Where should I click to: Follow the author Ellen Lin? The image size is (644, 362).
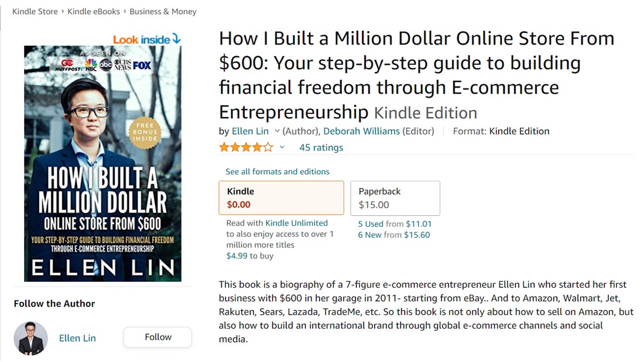157,337
